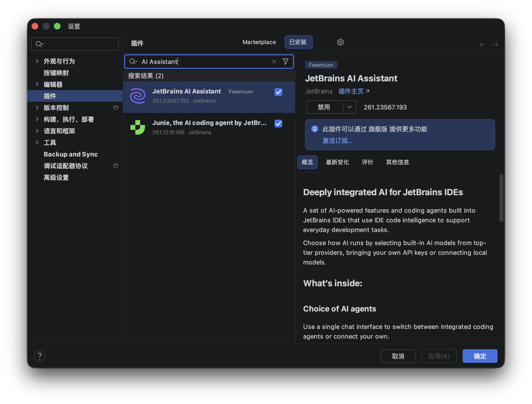Select the 概览 tab

(307, 162)
